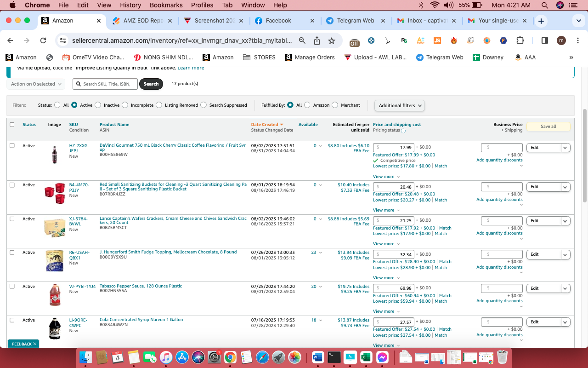Select the 'Inactive' status radio button
The image size is (588, 368).
98,105
